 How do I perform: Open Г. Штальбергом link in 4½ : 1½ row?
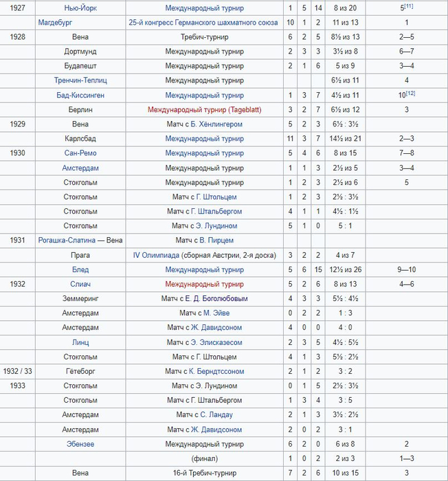coord(216,211)
